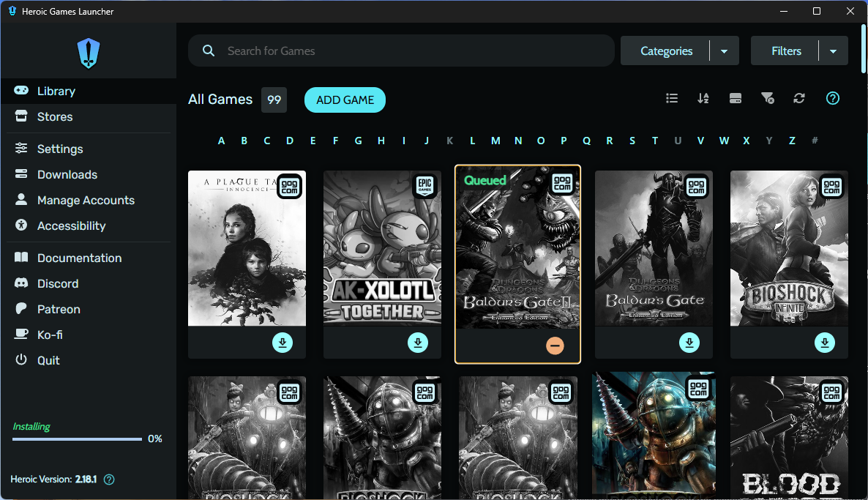The image size is (868, 500).
Task: Click the Epic Games badge on AK-xolotl
Action: (x=424, y=186)
